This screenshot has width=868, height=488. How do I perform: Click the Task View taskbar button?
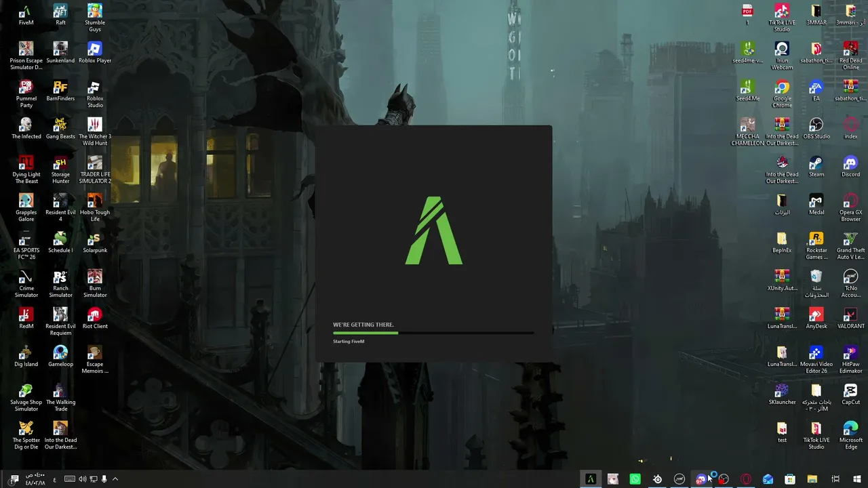click(835, 479)
